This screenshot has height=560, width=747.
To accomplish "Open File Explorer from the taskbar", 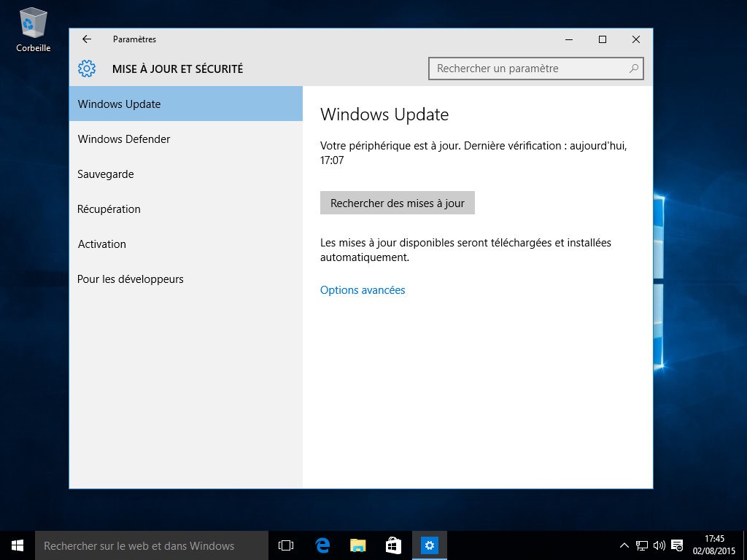I will (x=357, y=545).
